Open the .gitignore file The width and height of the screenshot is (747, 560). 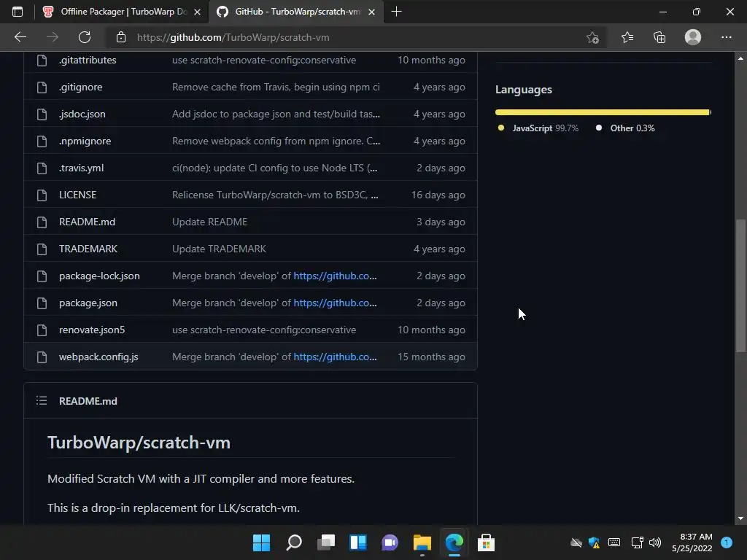[80, 87]
